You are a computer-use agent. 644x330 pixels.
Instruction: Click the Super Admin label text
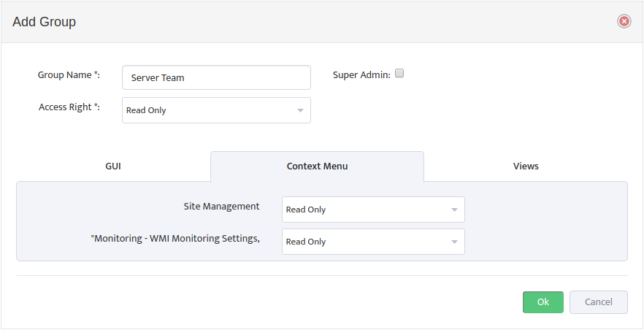(x=361, y=75)
